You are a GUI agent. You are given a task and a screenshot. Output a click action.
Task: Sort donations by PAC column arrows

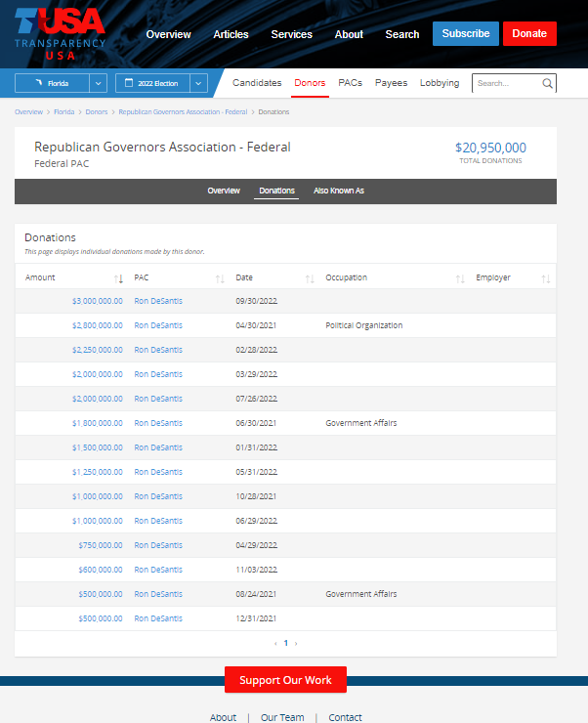[220, 278]
